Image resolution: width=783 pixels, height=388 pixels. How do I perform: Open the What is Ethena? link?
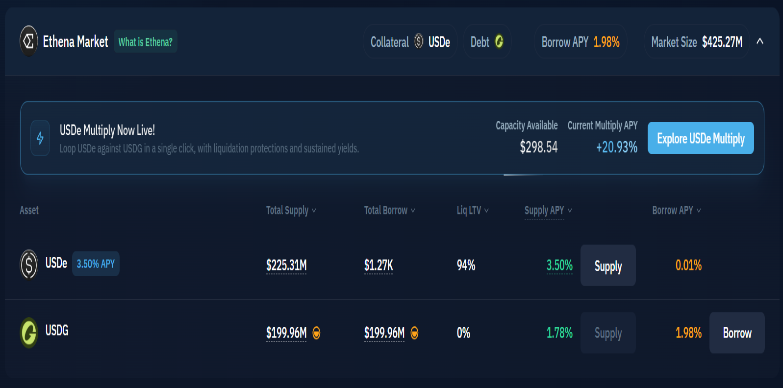point(145,42)
